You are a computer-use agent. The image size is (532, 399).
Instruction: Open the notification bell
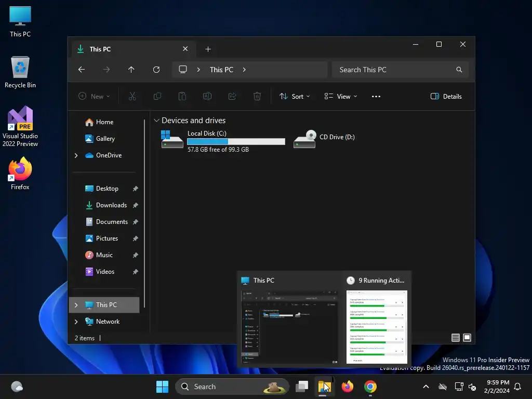click(518, 387)
